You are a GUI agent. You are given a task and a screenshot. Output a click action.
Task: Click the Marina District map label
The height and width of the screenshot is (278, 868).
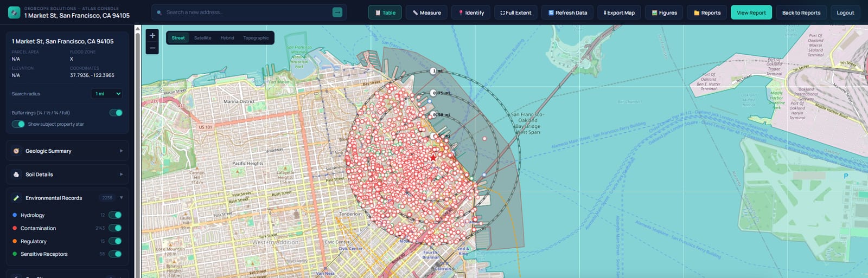click(x=239, y=101)
